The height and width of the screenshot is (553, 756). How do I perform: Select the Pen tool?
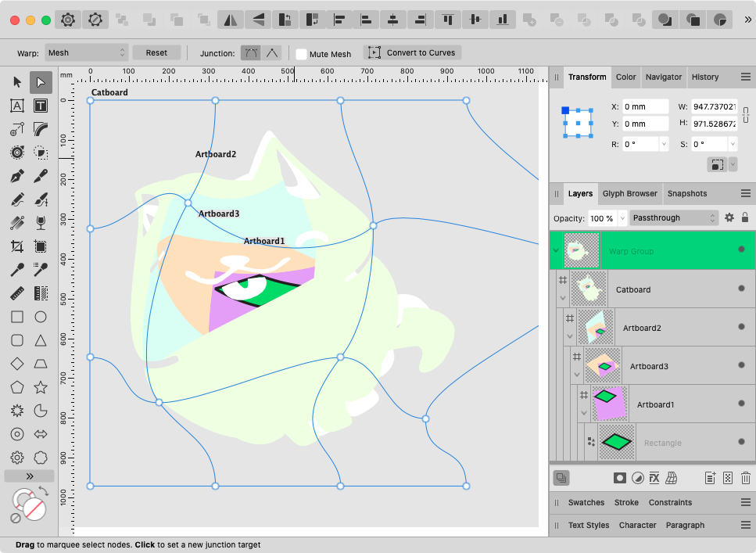16,176
